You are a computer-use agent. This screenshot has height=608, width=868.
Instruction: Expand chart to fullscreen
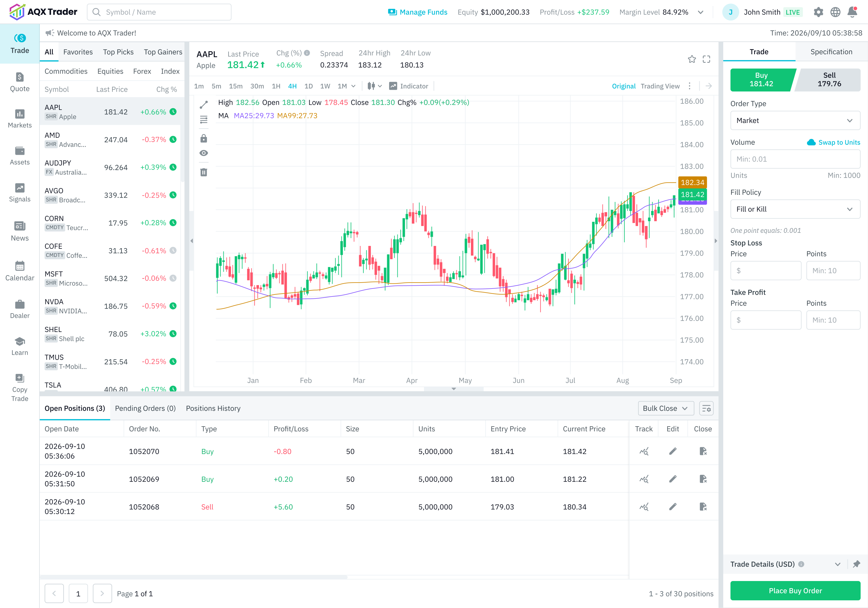pos(706,59)
